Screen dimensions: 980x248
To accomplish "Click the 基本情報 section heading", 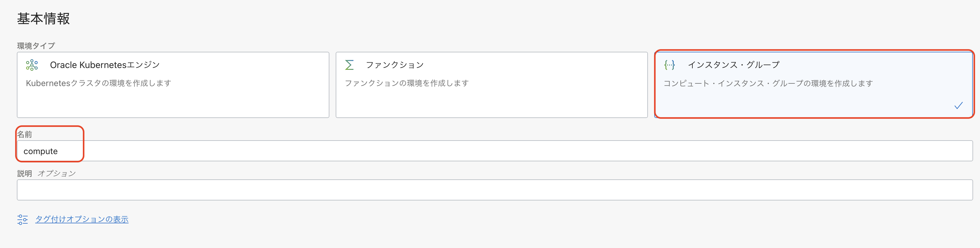I will tap(43, 19).
